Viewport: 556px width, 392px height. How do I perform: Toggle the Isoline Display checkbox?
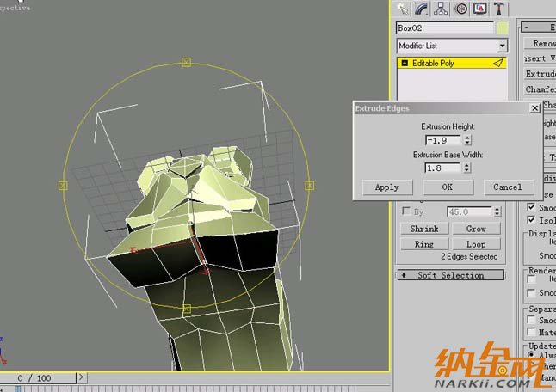(x=531, y=220)
